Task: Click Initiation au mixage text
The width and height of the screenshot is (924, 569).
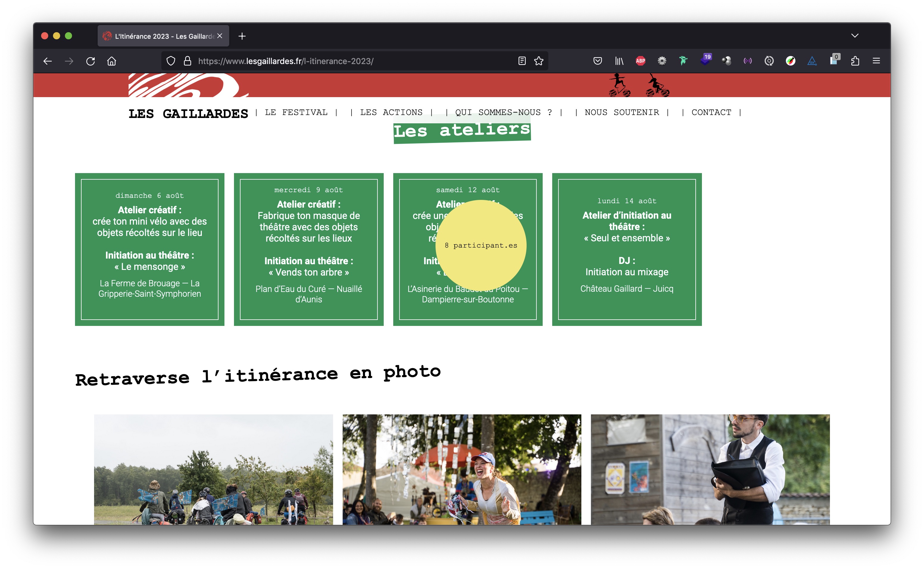Action: (627, 272)
